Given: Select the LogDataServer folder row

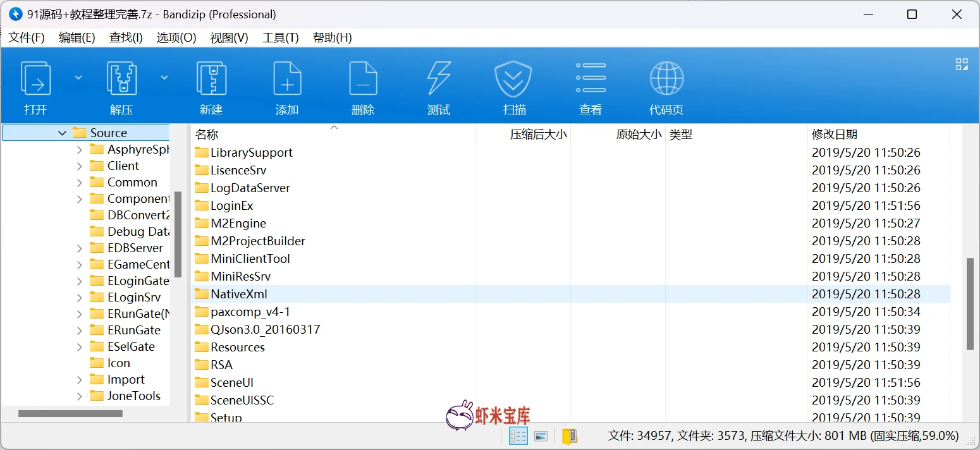Looking at the screenshot, I should (570, 188).
